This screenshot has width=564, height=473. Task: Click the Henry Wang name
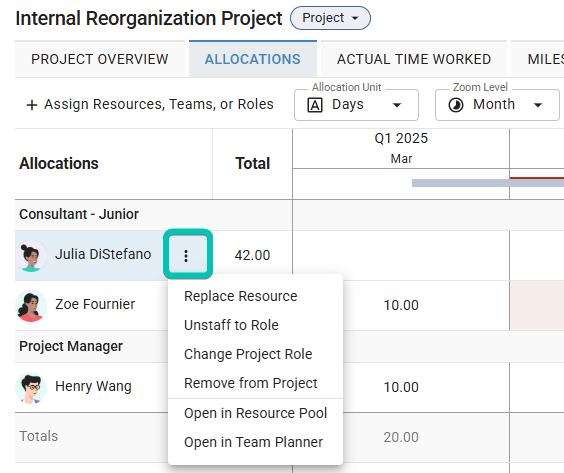pos(93,386)
